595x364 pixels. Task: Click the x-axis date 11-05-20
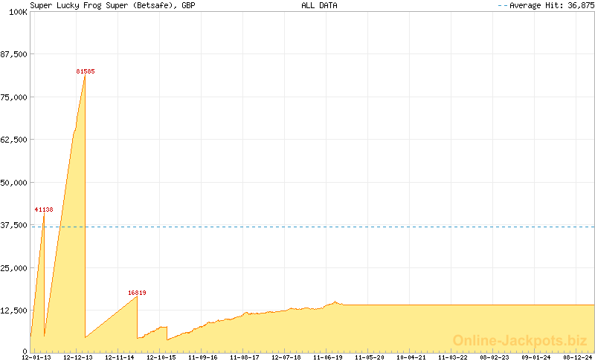pos(370,357)
